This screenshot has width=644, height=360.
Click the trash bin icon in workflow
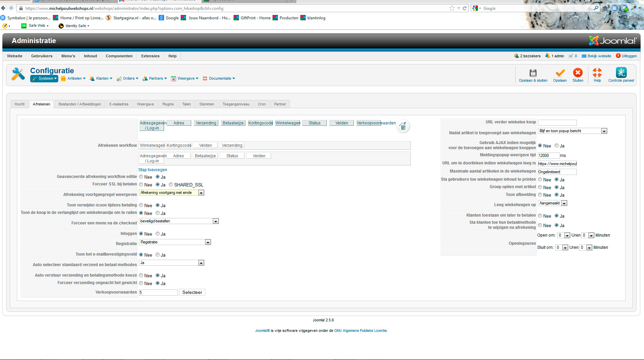(403, 126)
